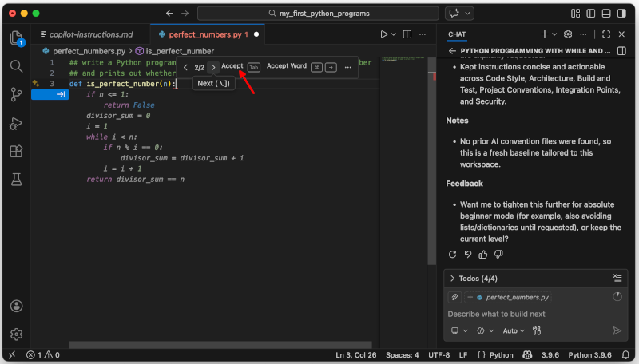Accept the inline suggestion
The image size is (639, 364).
(x=232, y=66)
